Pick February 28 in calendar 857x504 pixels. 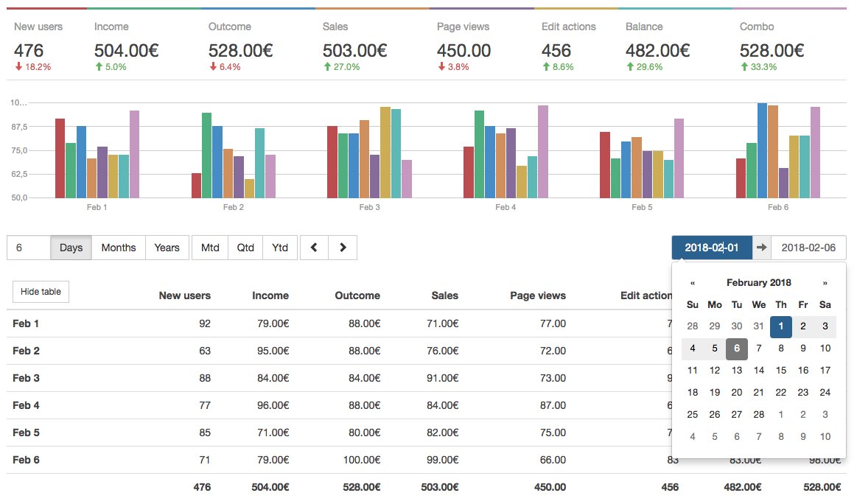click(758, 415)
